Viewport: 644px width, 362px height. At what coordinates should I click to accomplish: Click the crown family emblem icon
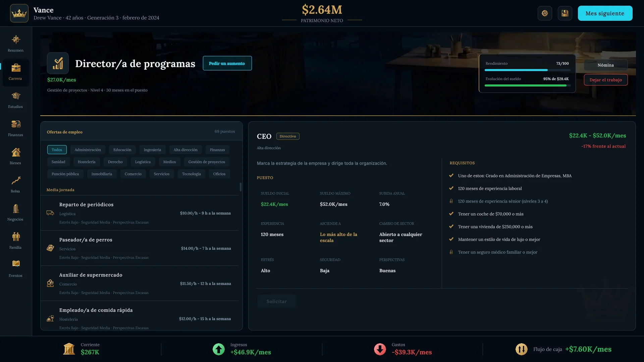[19, 13]
